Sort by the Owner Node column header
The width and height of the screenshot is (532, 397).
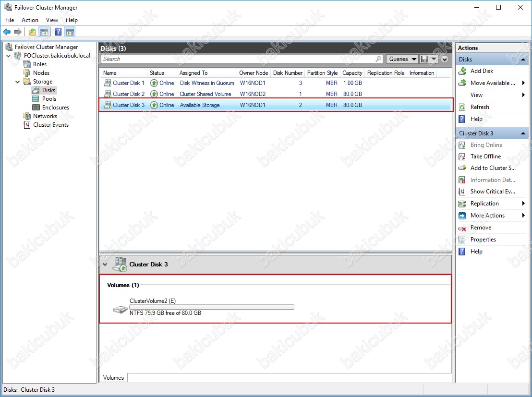(254, 73)
